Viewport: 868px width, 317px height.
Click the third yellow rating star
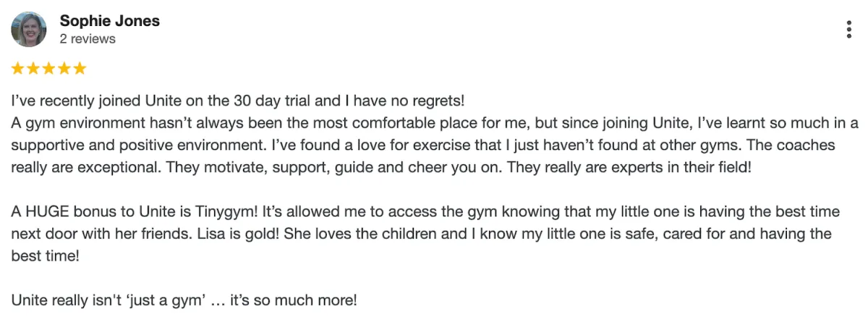tap(48, 69)
